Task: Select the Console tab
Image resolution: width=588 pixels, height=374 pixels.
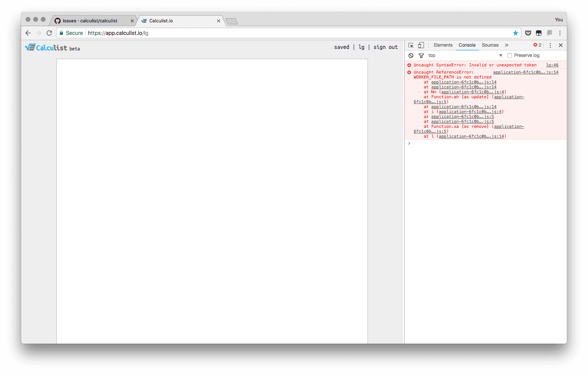Action: coord(467,45)
